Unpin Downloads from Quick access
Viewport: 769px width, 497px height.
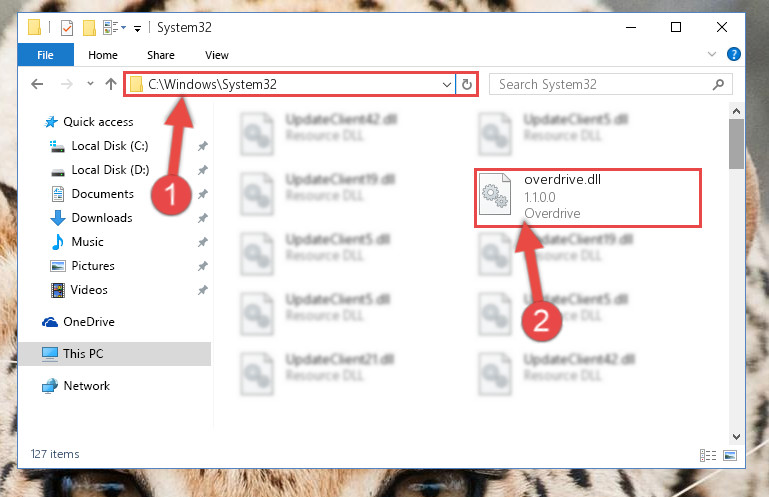click(203, 218)
